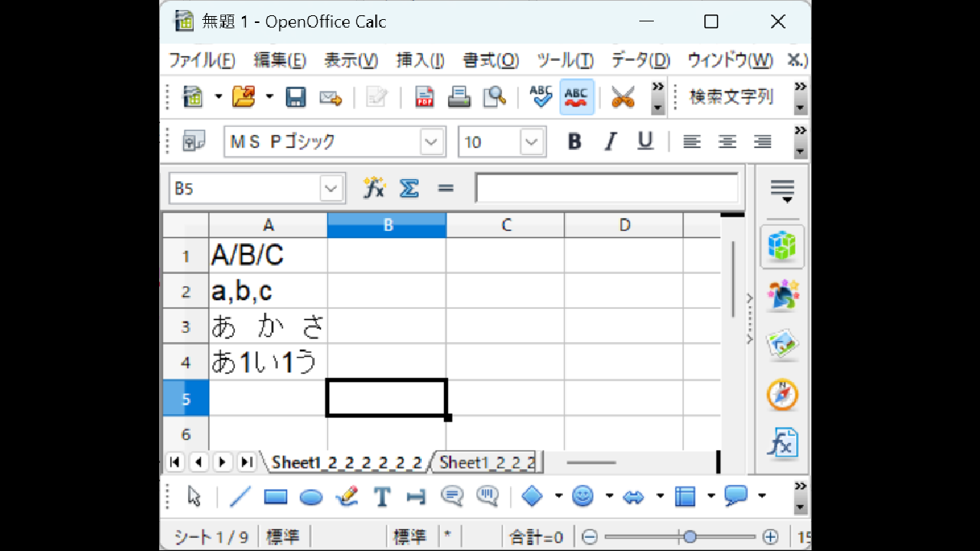The height and width of the screenshot is (551, 980).
Task: Open the New document dropdown arrow
Action: [218, 97]
